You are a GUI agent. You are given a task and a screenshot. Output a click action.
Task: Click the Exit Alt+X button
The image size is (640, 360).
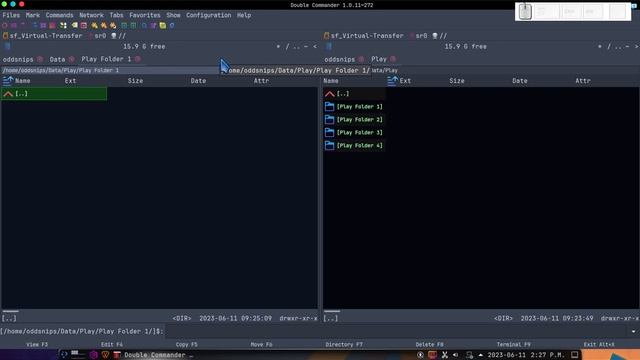coord(598,344)
